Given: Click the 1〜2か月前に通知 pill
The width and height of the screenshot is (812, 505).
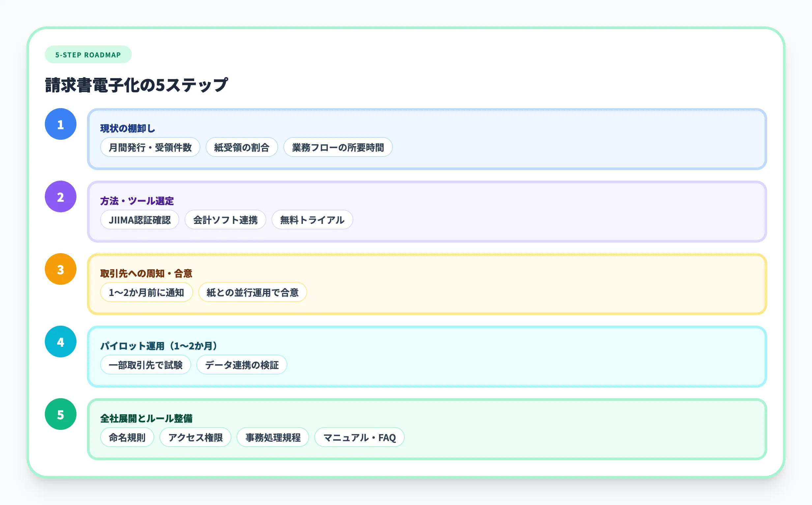Looking at the screenshot, I should (147, 292).
